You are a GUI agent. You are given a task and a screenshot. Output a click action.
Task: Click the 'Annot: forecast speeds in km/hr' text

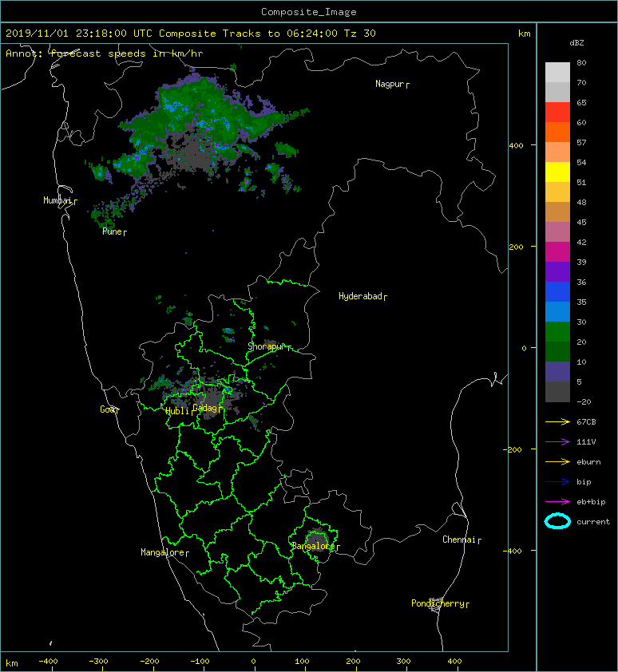(105, 53)
